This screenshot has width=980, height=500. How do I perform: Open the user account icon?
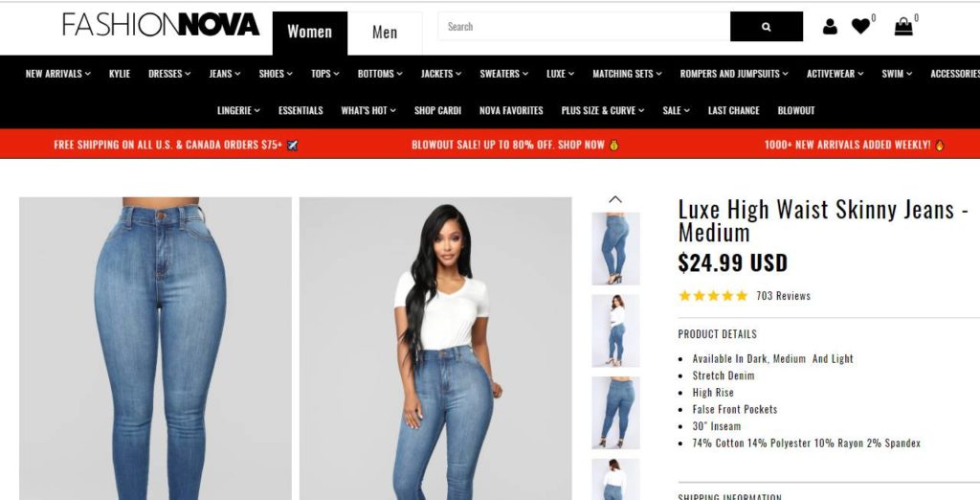tap(830, 26)
